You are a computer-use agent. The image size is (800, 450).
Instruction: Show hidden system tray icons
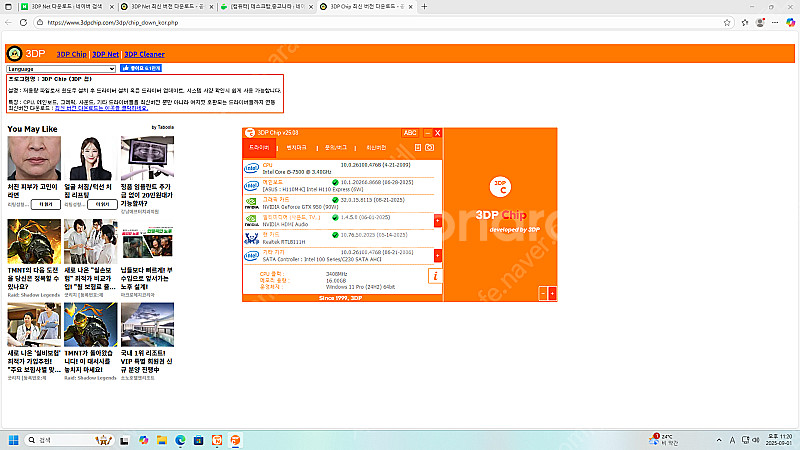coord(719,440)
